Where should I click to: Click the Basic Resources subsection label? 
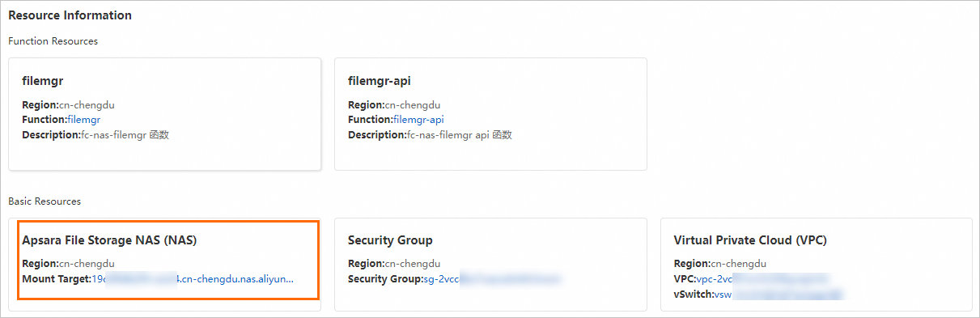point(45,201)
